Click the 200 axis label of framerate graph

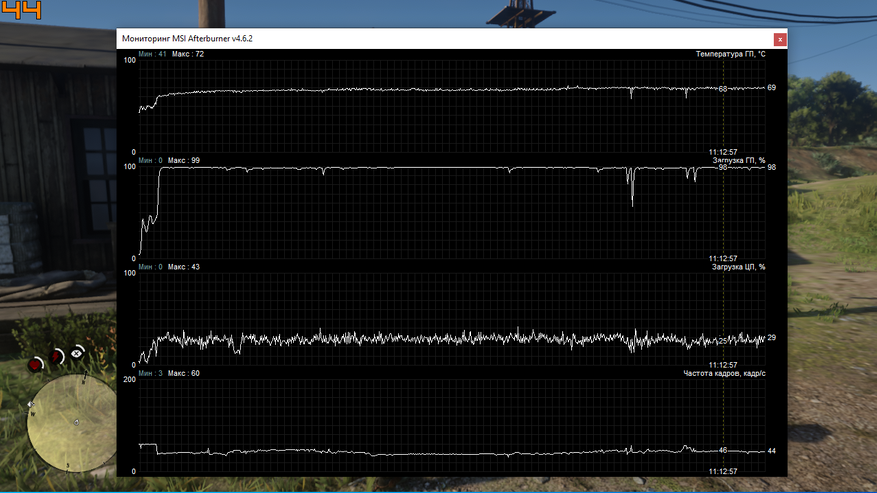129,379
